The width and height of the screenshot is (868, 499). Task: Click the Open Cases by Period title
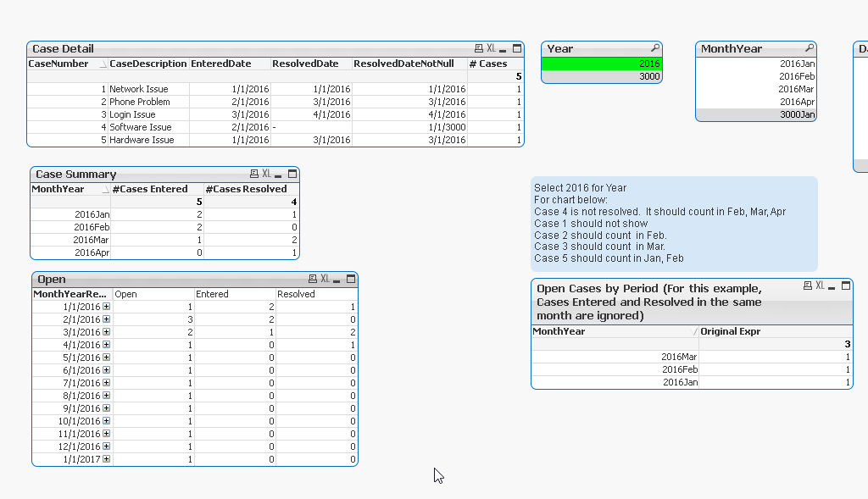[648, 302]
